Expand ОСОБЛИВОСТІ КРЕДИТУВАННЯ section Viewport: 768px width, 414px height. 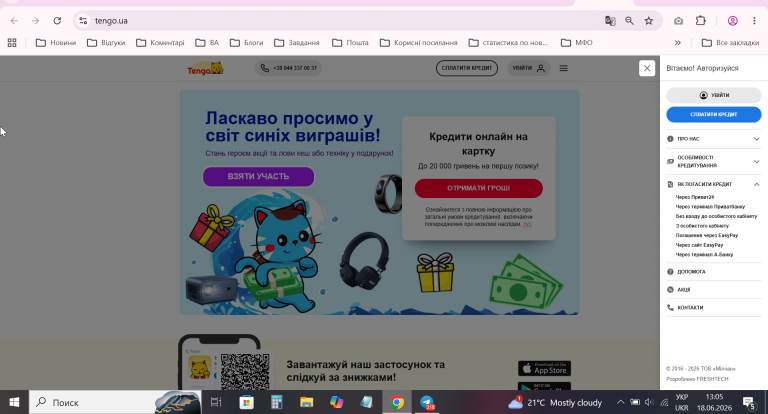[x=714, y=162]
